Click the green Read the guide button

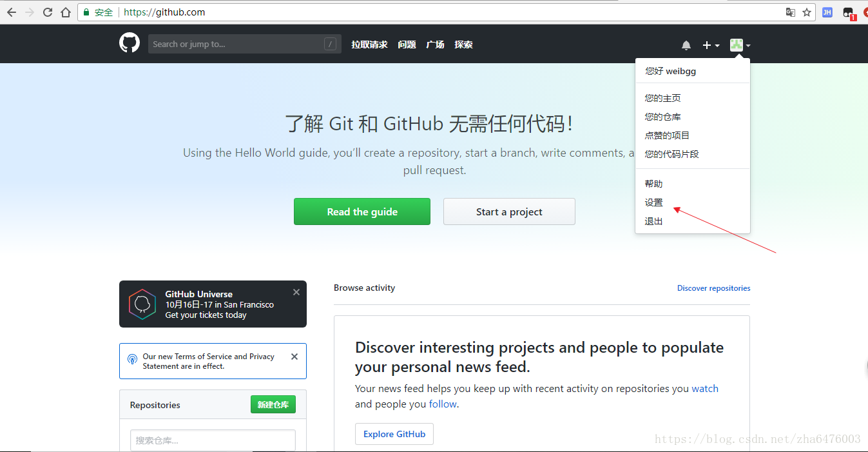click(362, 211)
